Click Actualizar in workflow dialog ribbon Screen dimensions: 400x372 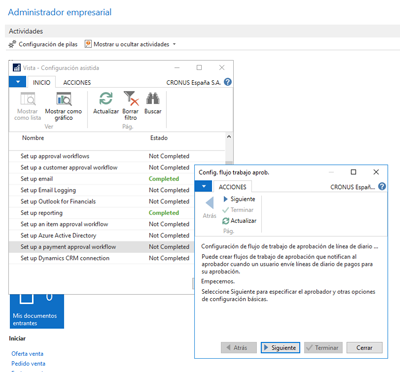[x=239, y=221]
